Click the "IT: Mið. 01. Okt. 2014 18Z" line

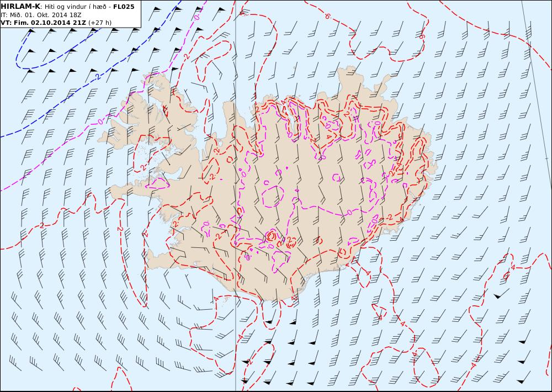[41, 15]
